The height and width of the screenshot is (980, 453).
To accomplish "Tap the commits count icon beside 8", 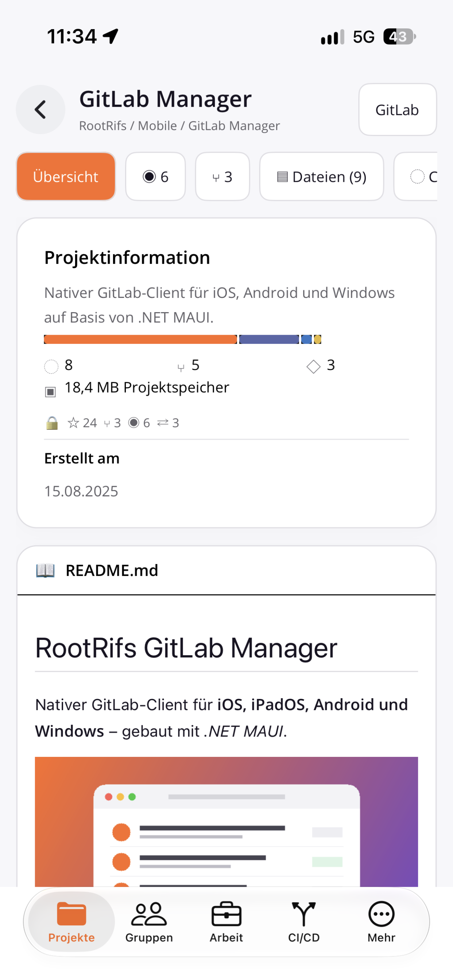I will (51, 367).
